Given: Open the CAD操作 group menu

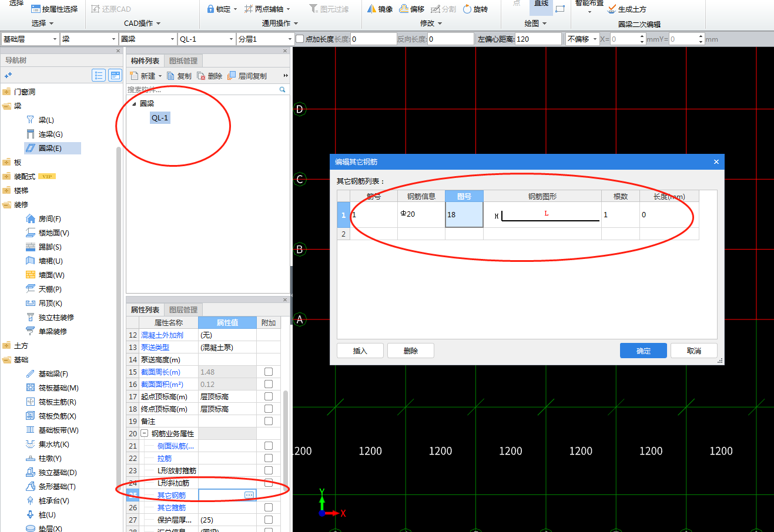Looking at the screenshot, I should coord(142,23).
